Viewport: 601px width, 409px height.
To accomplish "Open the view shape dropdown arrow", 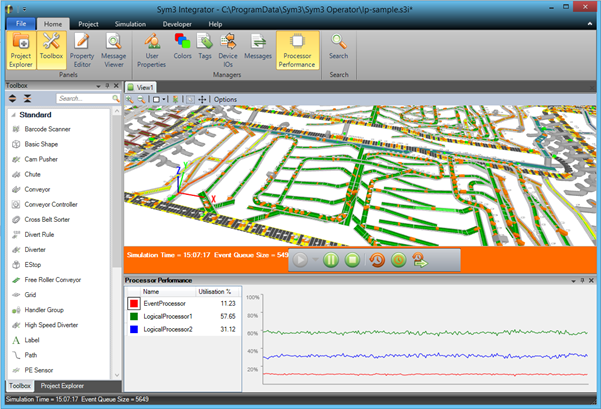I will pyautogui.click(x=164, y=100).
